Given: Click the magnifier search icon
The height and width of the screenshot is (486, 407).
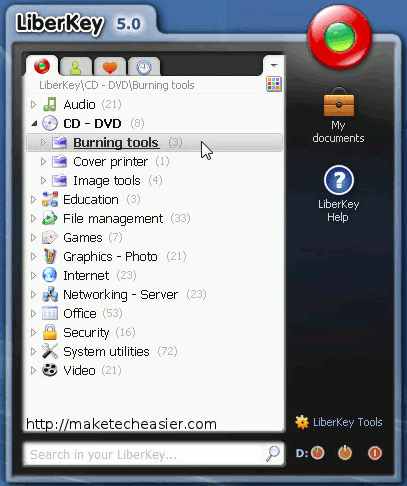Looking at the screenshot, I should point(273,454).
